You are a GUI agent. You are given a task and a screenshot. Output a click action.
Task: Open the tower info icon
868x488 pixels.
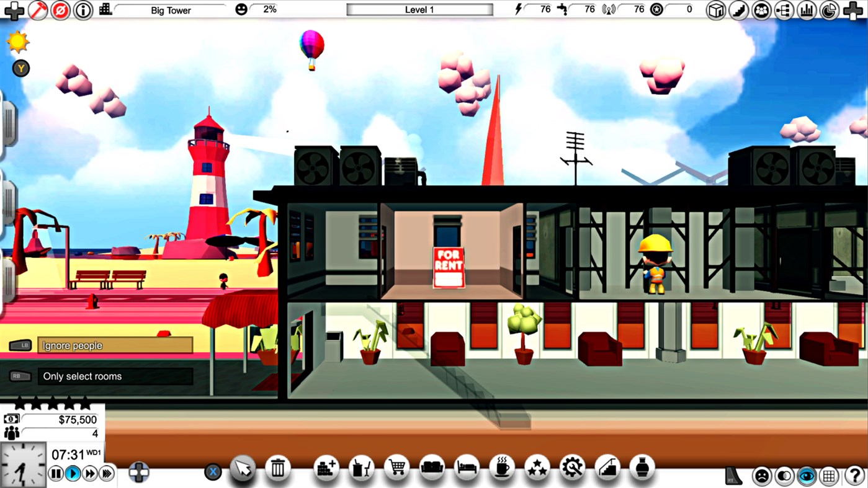tap(83, 11)
